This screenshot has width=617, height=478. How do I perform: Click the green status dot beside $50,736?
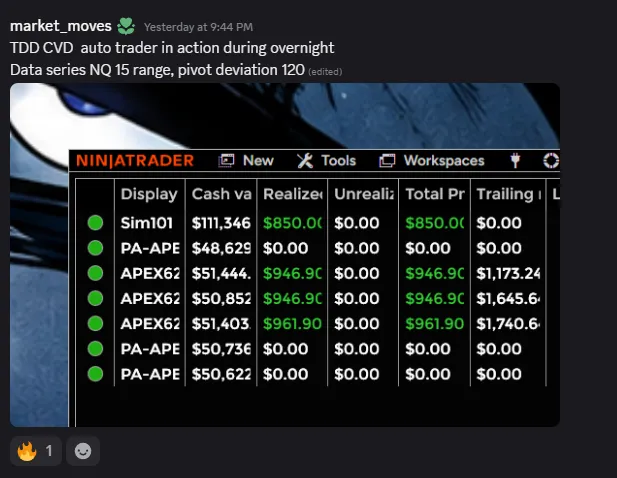coord(95,349)
